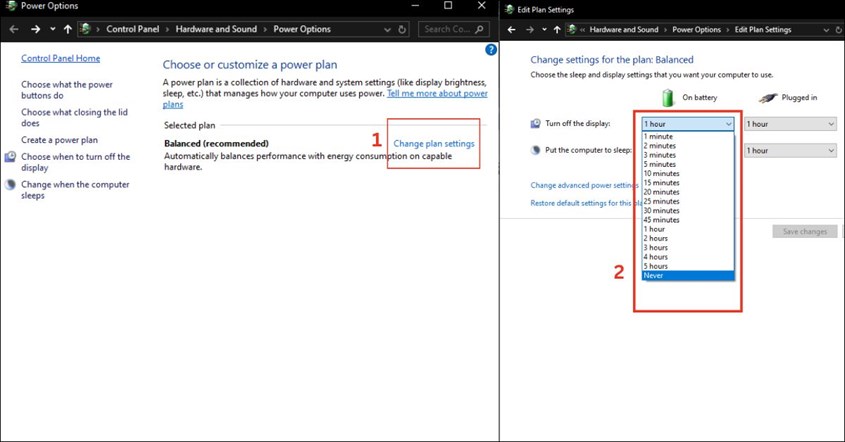The height and width of the screenshot is (442, 845).
Task: Select 10 minutes in the dropdown list
Action: (688, 174)
